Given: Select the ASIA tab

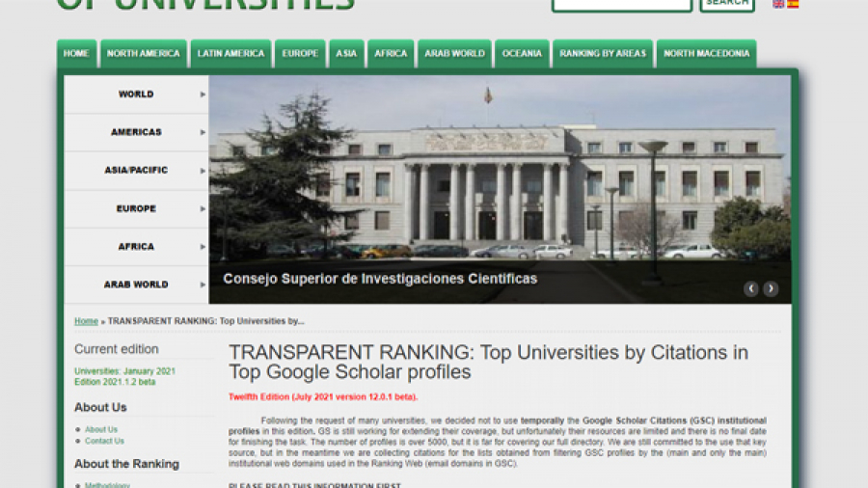Looking at the screenshot, I should (x=346, y=54).
